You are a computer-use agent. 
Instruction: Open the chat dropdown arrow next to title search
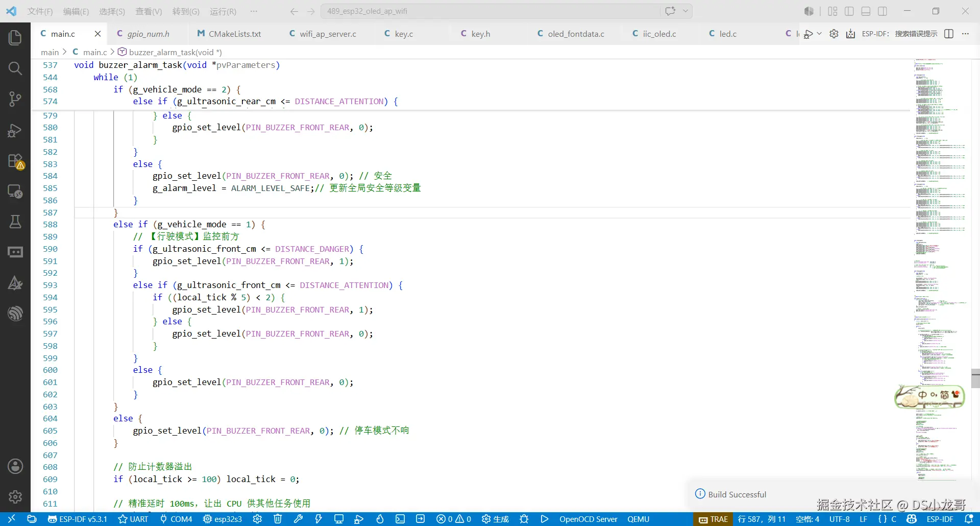[x=685, y=11]
